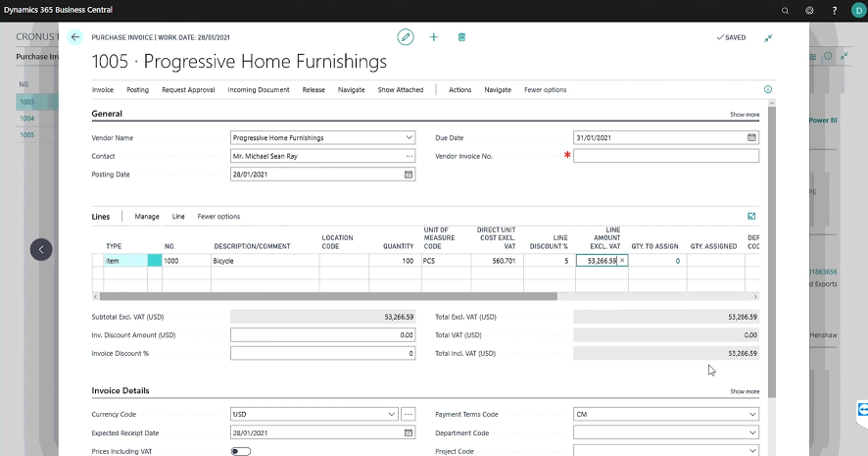Click the collapse page arrows icon
The image size is (868, 456).
[x=768, y=37]
